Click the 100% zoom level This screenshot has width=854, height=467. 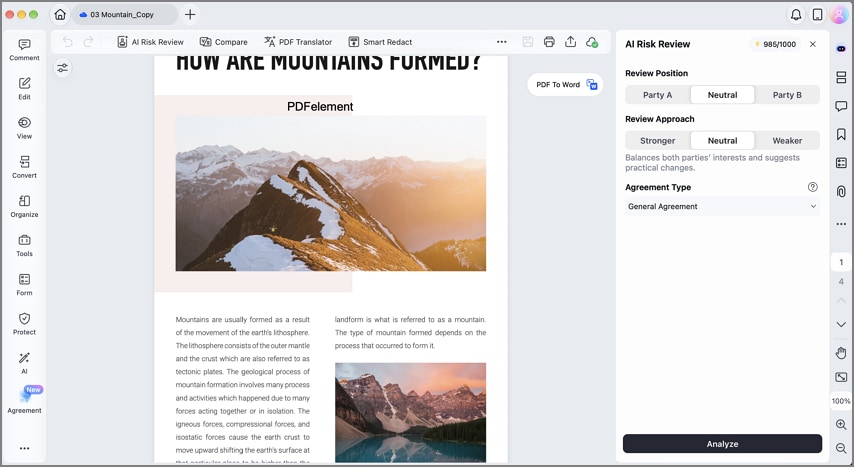coord(841,401)
